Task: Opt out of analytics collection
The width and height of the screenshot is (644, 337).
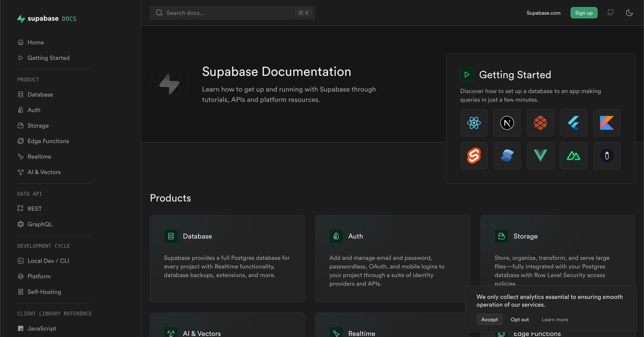Action: pyautogui.click(x=520, y=320)
